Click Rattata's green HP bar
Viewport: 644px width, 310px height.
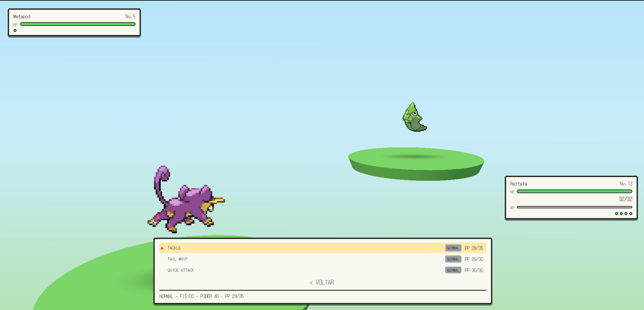click(574, 192)
